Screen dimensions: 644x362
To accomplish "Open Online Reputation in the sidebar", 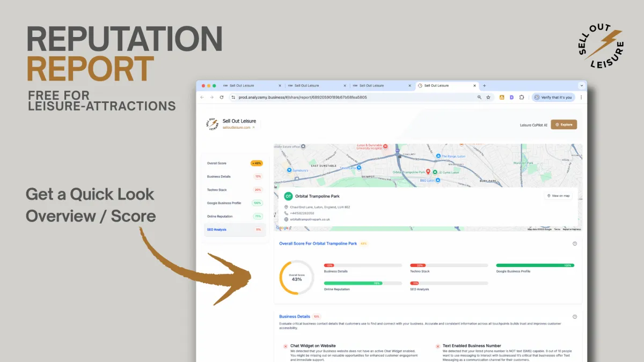I will point(235,217).
